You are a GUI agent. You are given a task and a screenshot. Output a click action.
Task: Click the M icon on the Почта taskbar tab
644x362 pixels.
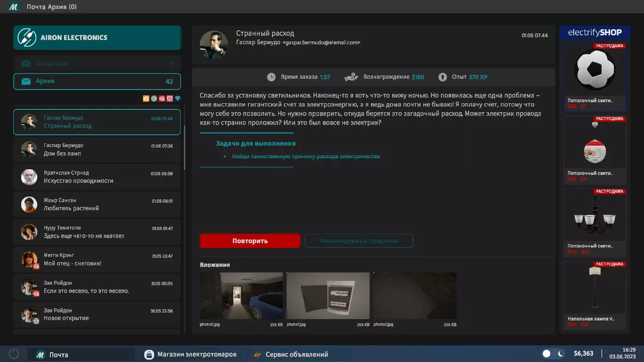[41, 354]
